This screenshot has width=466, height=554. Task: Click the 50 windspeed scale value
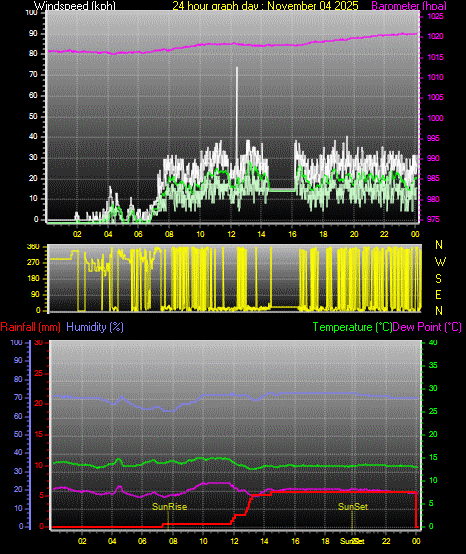[x=33, y=116]
